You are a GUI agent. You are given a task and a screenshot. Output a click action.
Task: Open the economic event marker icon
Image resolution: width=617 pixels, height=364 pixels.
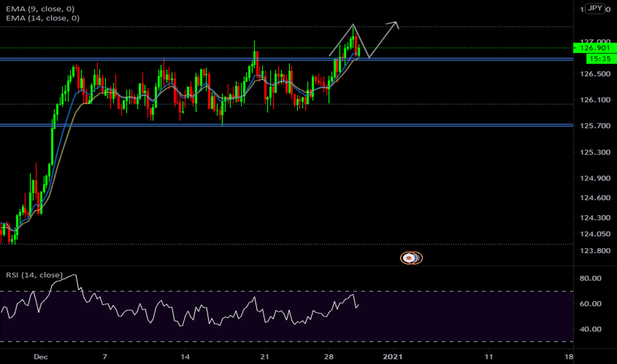tap(411, 257)
